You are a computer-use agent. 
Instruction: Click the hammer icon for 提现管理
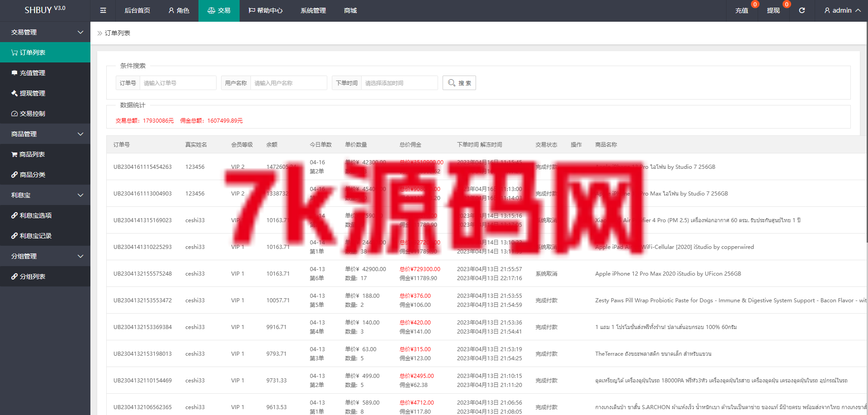[14, 93]
